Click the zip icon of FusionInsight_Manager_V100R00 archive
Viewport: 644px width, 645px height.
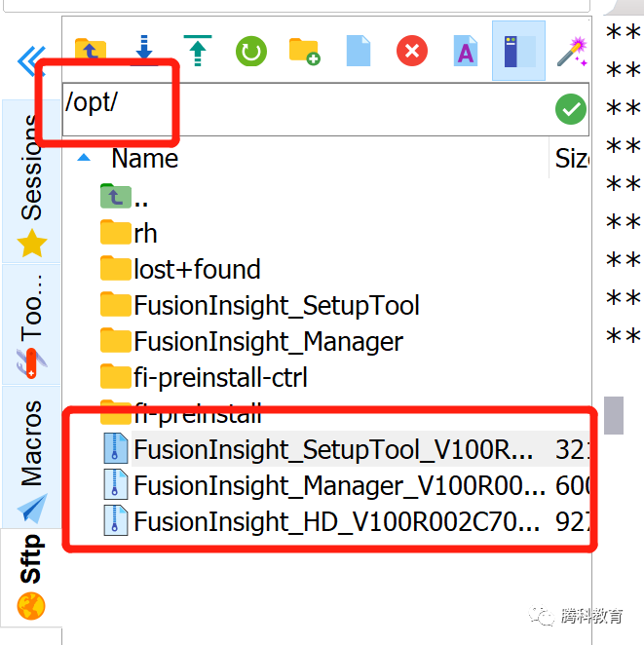116,484
